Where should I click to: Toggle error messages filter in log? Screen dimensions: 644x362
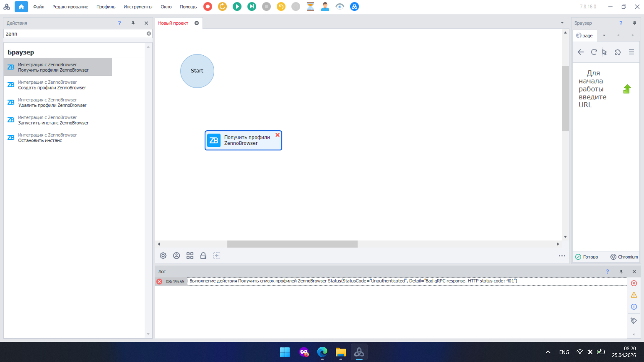point(634,283)
